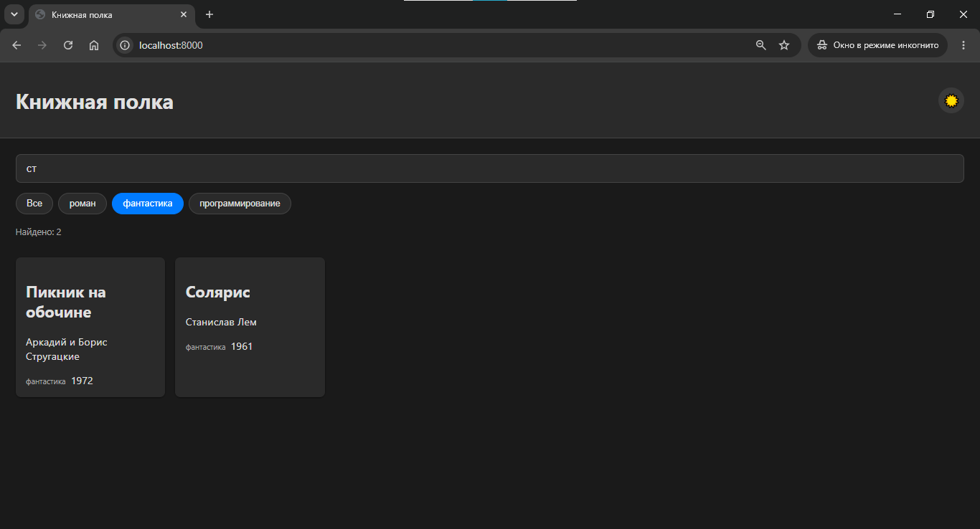Bookmark this page with the star icon
Viewport: 980px width, 529px height.
[x=784, y=45]
